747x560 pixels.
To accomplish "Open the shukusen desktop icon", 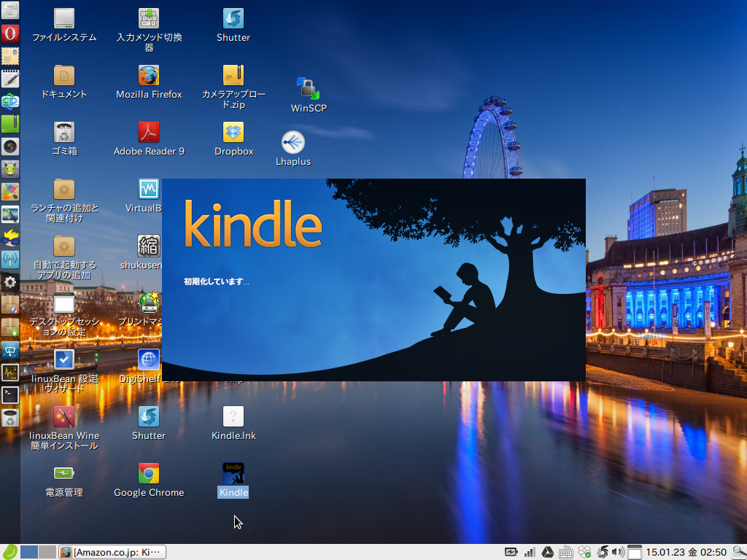I will click(x=149, y=246).
